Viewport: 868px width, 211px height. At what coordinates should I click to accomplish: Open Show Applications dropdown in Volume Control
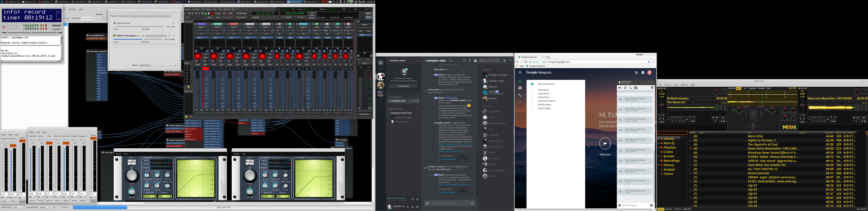coord(158,65)
